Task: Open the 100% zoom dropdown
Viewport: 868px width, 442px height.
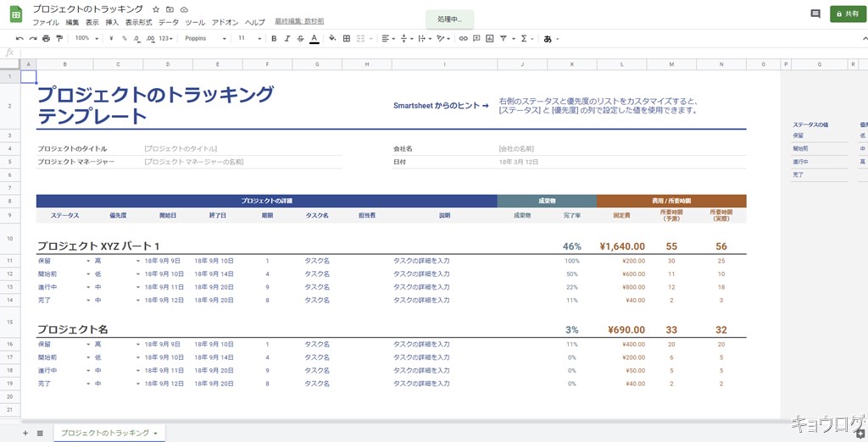Action: tap(86, 39)
